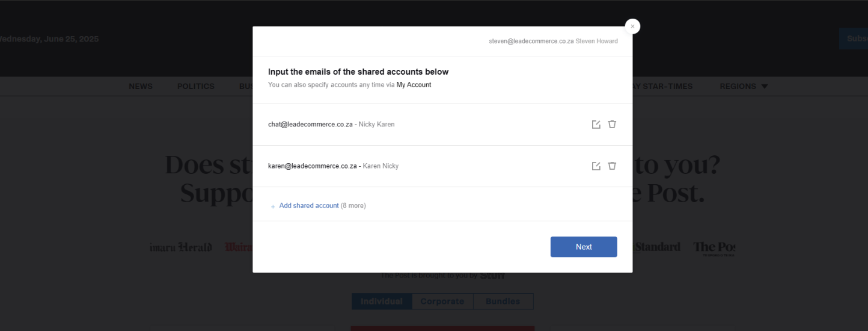Select the Individual subscription tab
Viewport: 868px width, 331px height.
pyautogui.click(x=382, y=302)
